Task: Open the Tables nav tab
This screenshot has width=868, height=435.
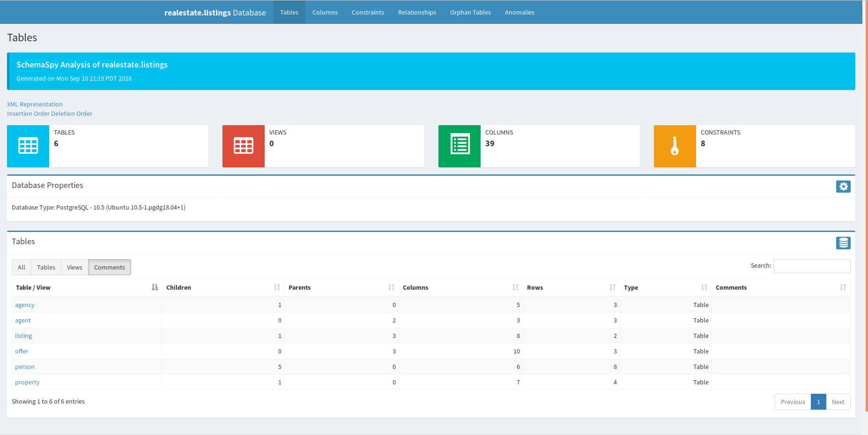Action: pyautogui.click(x=289, y=12)
